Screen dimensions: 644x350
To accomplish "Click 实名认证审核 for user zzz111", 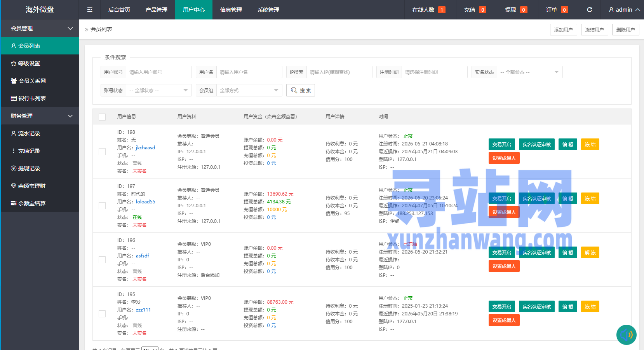I will (537, 306).
